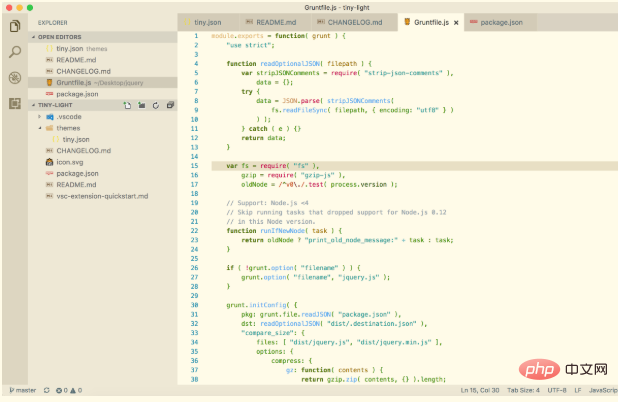Open README.md in TINY-LIGHT tree
The height and width of the screenshot is (402, 618).
tap(102, 185)
